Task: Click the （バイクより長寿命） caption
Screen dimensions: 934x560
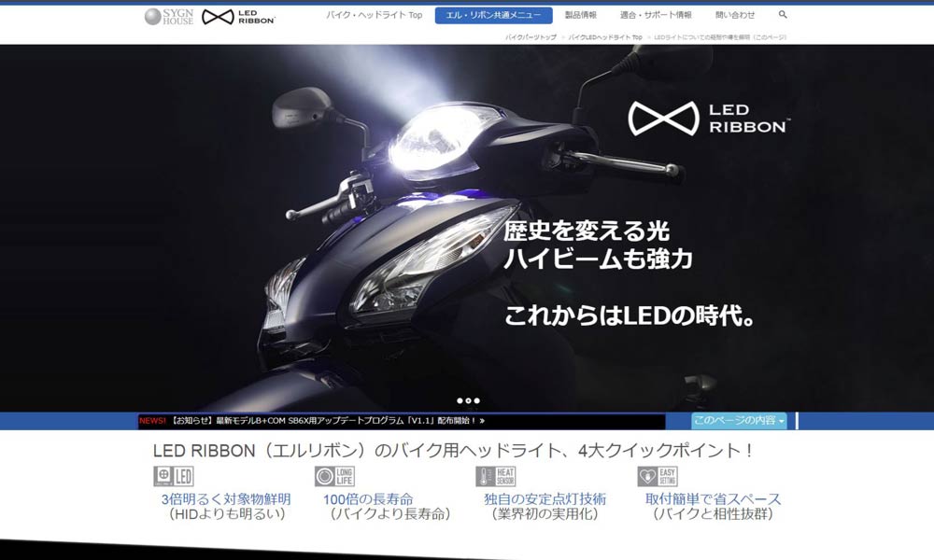Action: pyautogui.click(x=389, y=514)
